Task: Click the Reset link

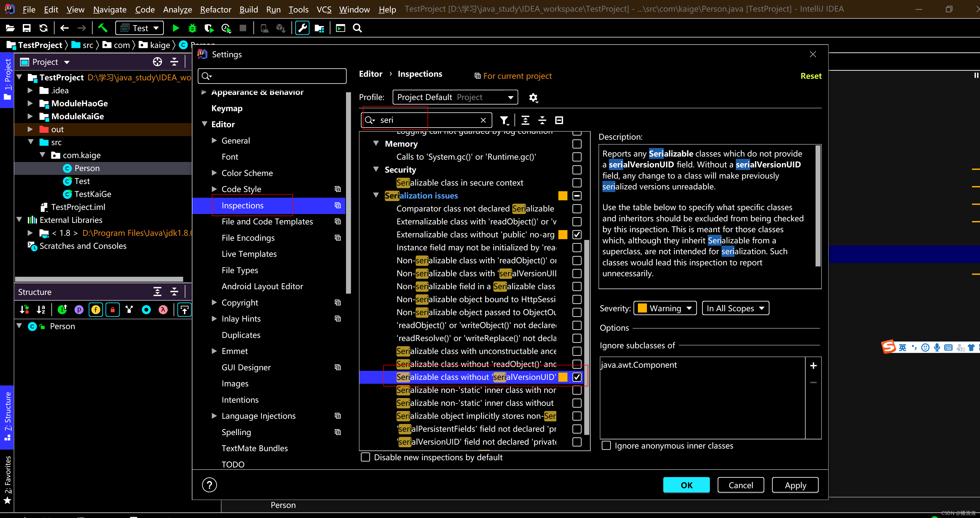Action: tap(811, 76)
